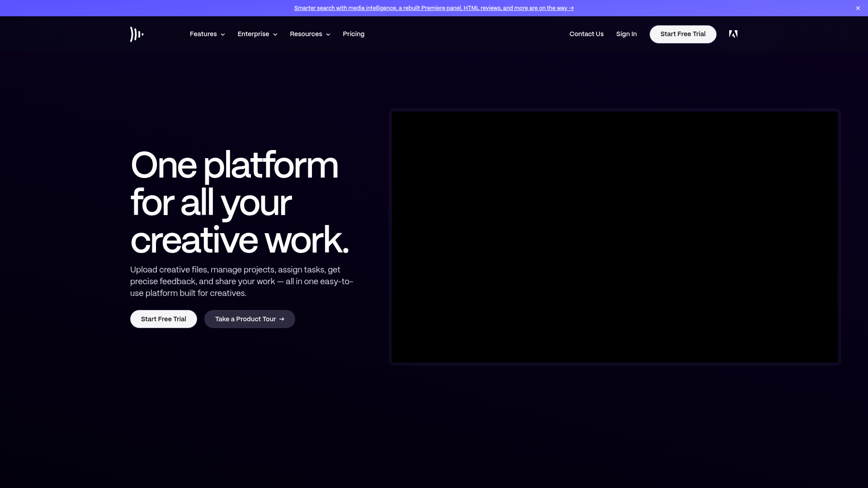
Task: Click the Frame.io logo
Action: tap(137, 34)
